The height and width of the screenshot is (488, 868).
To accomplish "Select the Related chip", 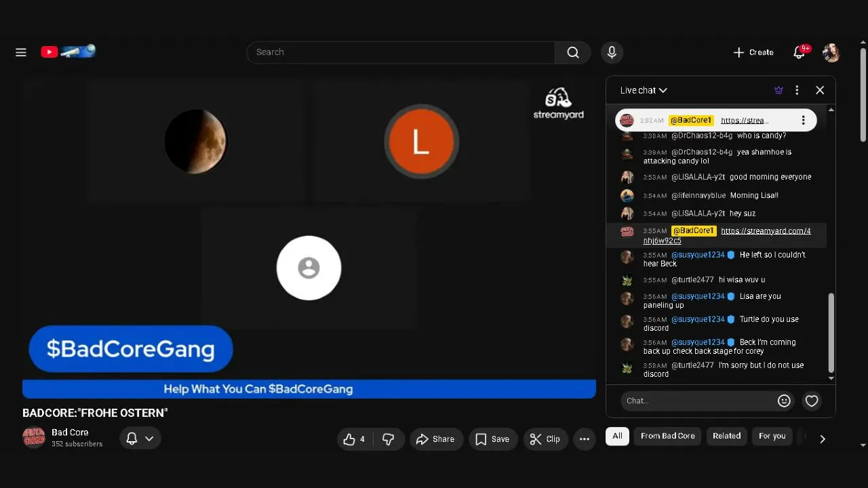I will [726, 436].
